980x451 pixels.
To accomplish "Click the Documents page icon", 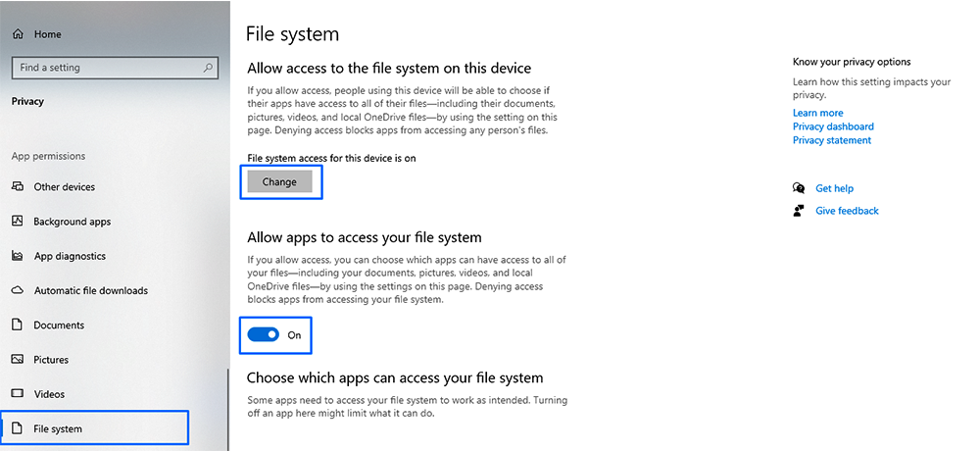I will coord(18,325).
